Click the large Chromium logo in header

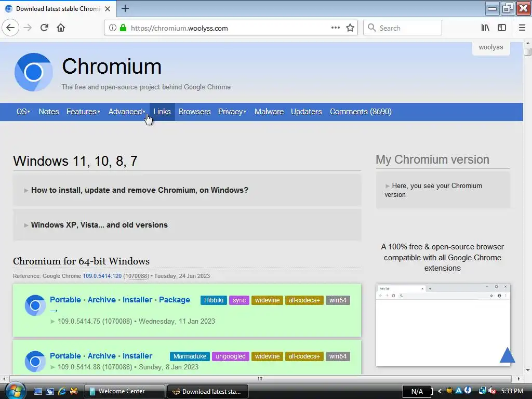pyautogui.click(x=34, y=72)
